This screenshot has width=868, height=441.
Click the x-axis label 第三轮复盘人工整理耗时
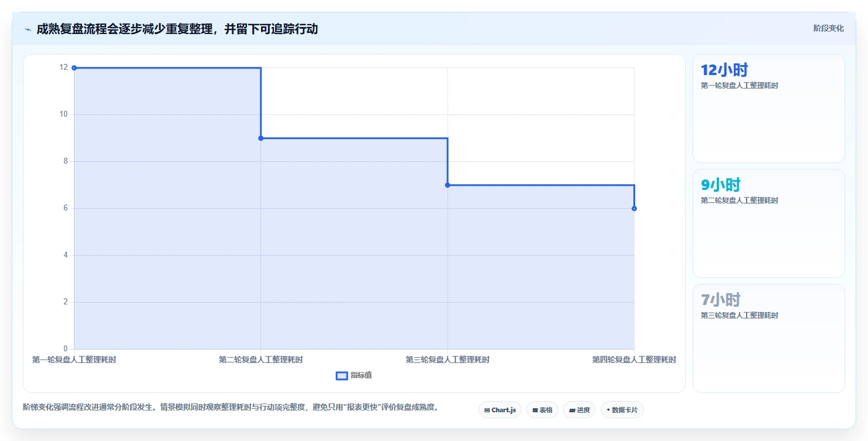pos(447,359)
